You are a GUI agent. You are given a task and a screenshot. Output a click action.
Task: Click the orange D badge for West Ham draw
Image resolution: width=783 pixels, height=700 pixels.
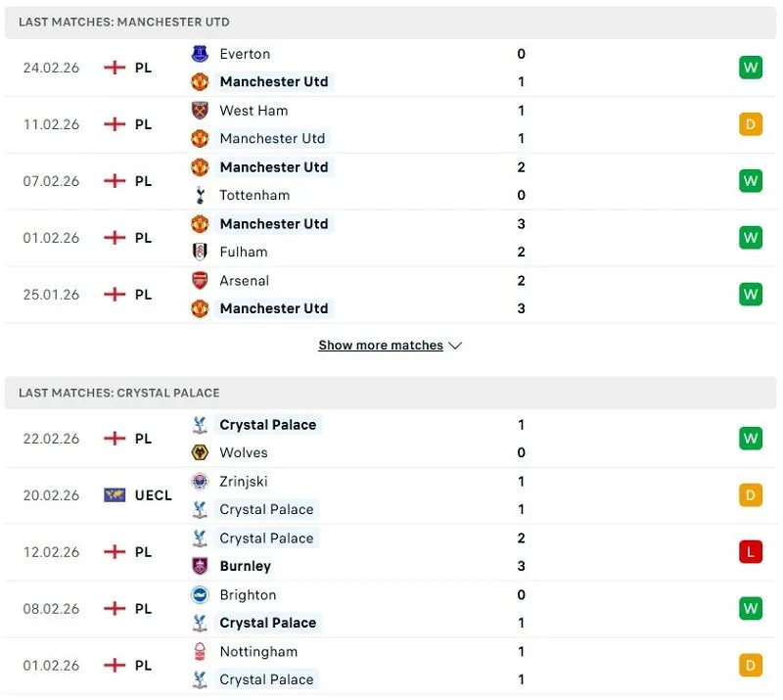click(751, 124)
